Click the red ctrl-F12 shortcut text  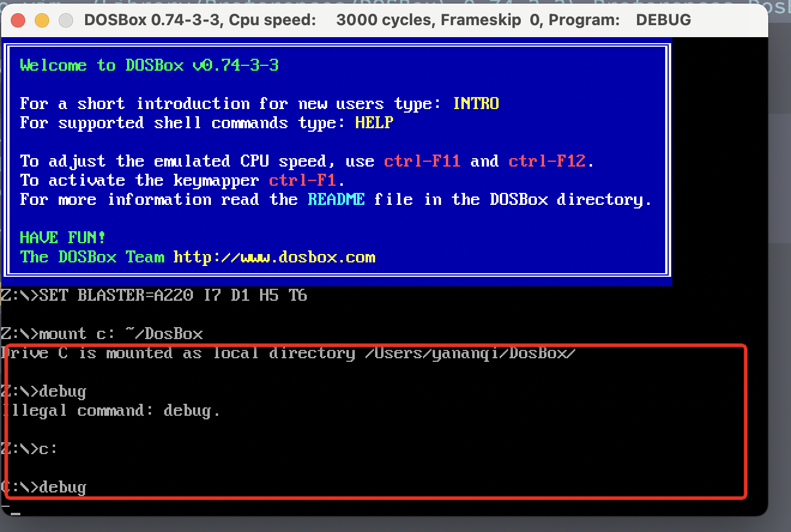tap(547, 161)
